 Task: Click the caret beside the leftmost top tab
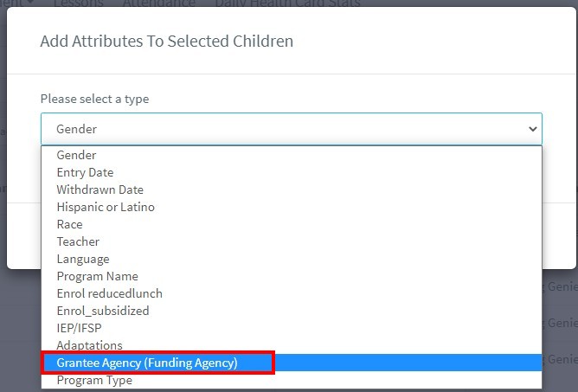coord(30,3)
